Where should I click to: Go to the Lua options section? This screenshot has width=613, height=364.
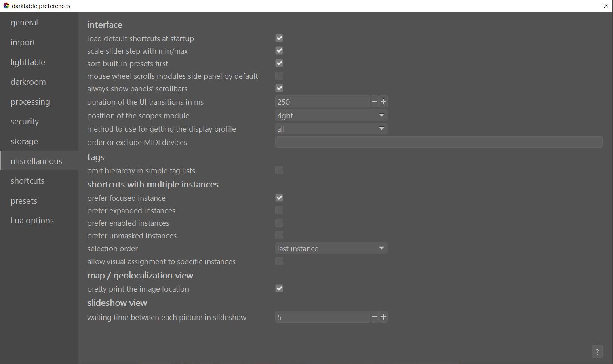[32, 220]
